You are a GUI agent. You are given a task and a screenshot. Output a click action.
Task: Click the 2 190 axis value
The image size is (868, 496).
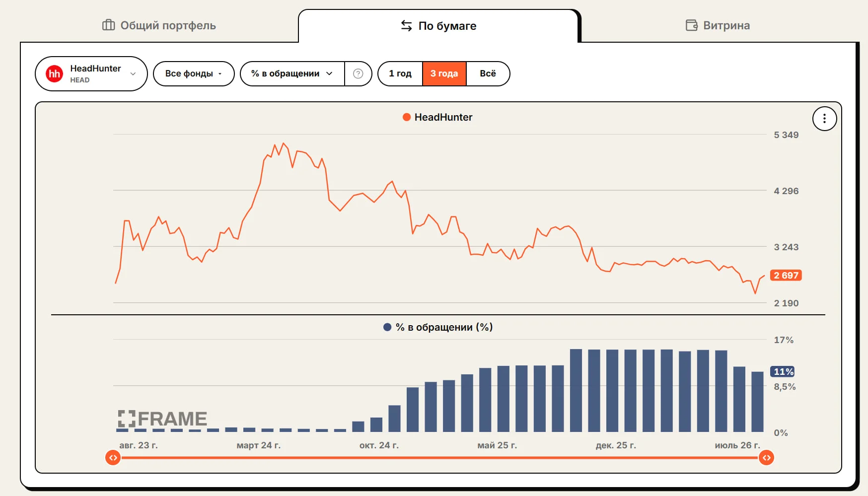click(x=786, y=303)
